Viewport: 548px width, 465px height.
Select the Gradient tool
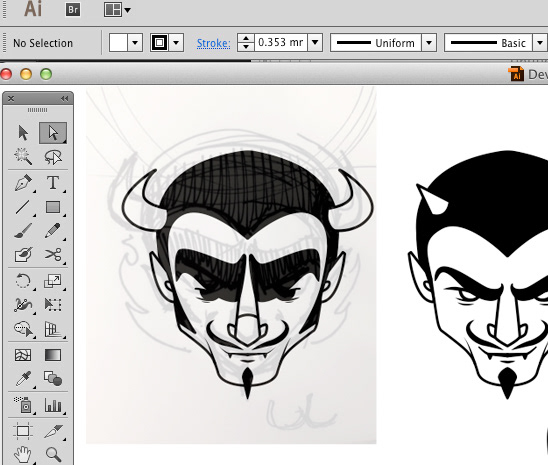pyautogui.click(x=53, y=355)
